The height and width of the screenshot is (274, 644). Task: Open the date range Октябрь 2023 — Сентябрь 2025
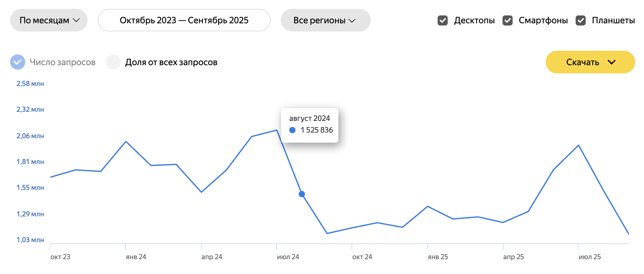[184, 20]
